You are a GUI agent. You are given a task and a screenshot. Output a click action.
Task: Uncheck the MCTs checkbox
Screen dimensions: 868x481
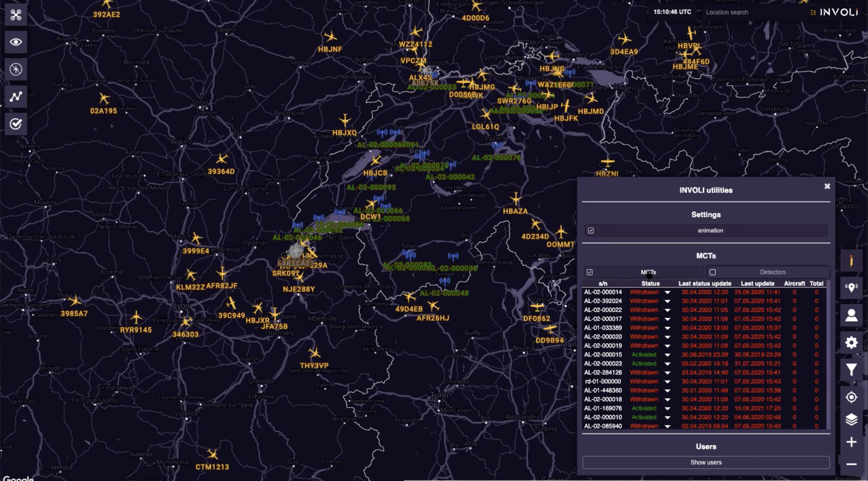pyautogui.click(x=590, y=272)
